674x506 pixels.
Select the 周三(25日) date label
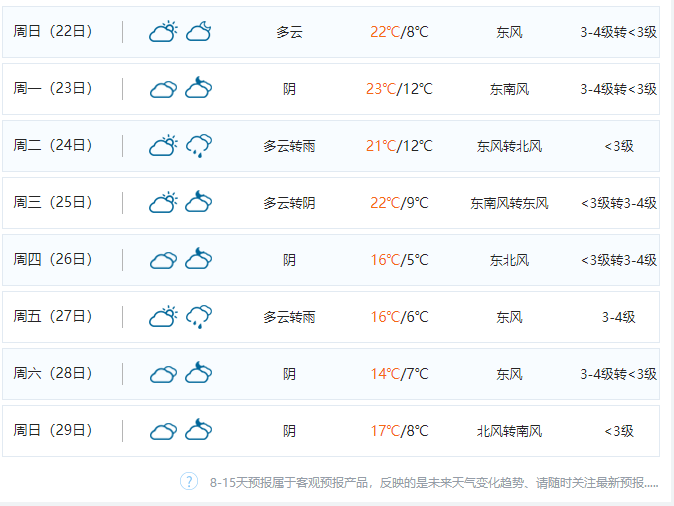(x=53, y=202)
